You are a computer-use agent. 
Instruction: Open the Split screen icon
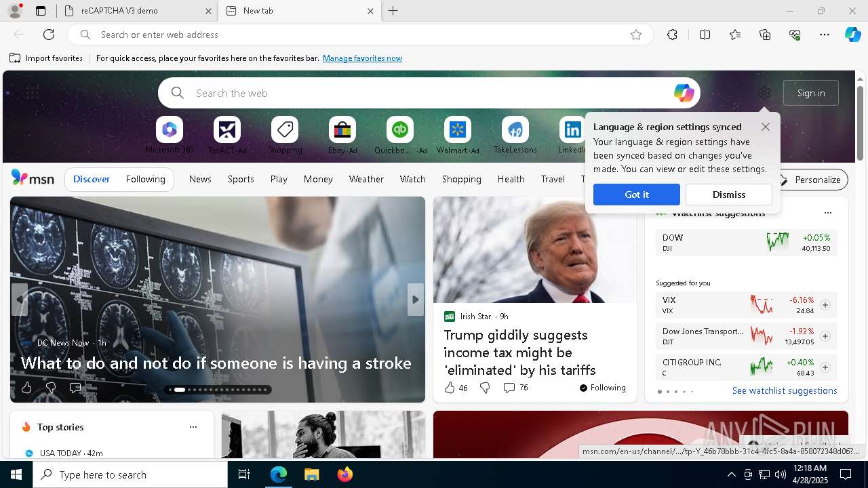tap(705, 35)
